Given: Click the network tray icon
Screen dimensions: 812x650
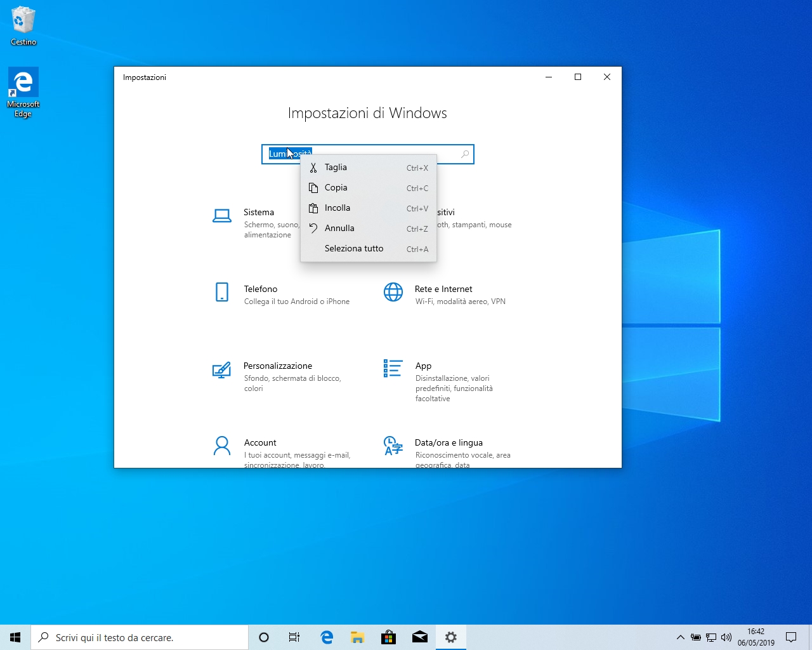Looking at the screenshot, I should pos(711,637).
